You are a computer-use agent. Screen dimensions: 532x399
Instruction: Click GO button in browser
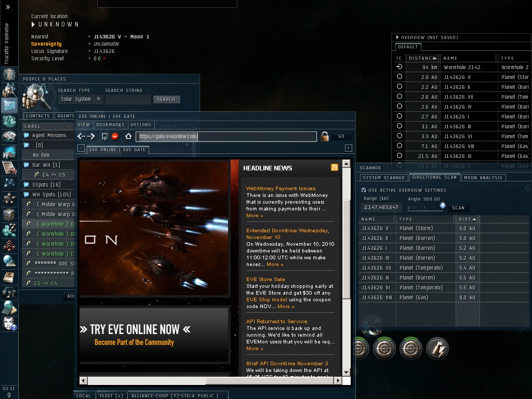pyautogui.click(x=341, y=136)
